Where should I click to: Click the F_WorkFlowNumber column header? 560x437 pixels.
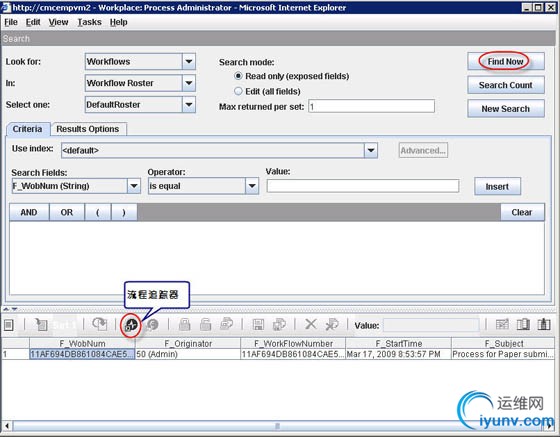point(293,343)
